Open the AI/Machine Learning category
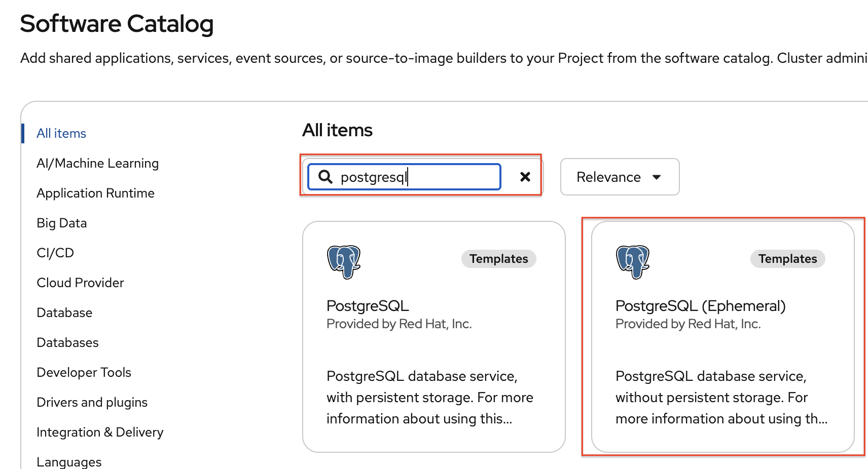The width and height of the screenshot is (868, 469). point(97,163)
